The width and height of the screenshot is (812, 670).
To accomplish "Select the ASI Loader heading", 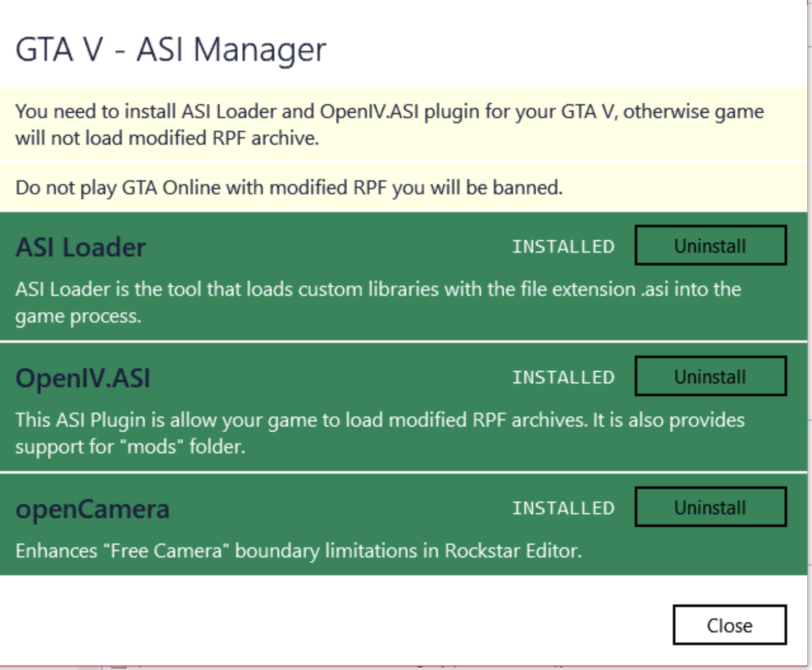I will pyautogui.click(x=81, y=247).
